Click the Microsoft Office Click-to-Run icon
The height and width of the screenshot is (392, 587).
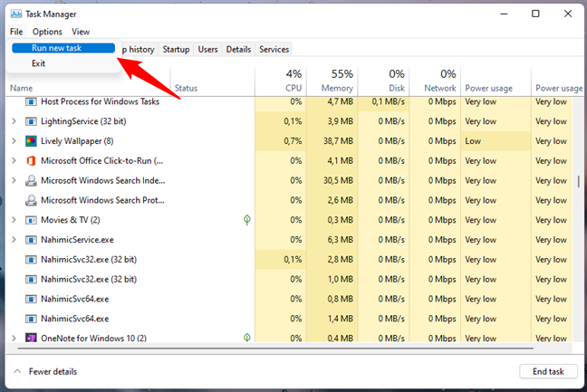click(x=31, y=161)
